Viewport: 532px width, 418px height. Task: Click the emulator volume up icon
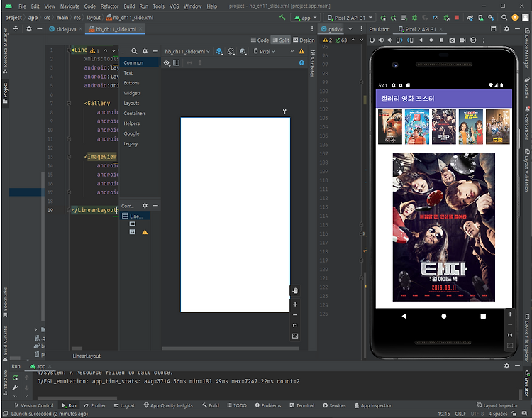click(x=381, y=40)
